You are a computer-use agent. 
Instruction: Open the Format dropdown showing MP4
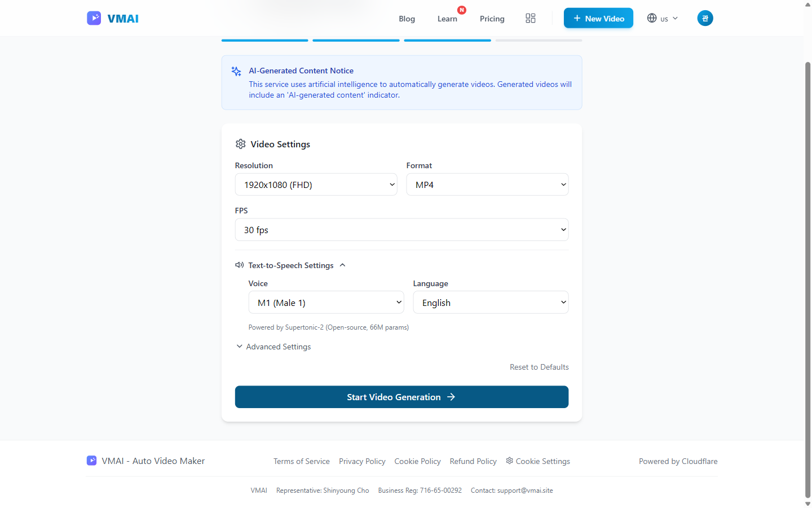click(487, 185)
